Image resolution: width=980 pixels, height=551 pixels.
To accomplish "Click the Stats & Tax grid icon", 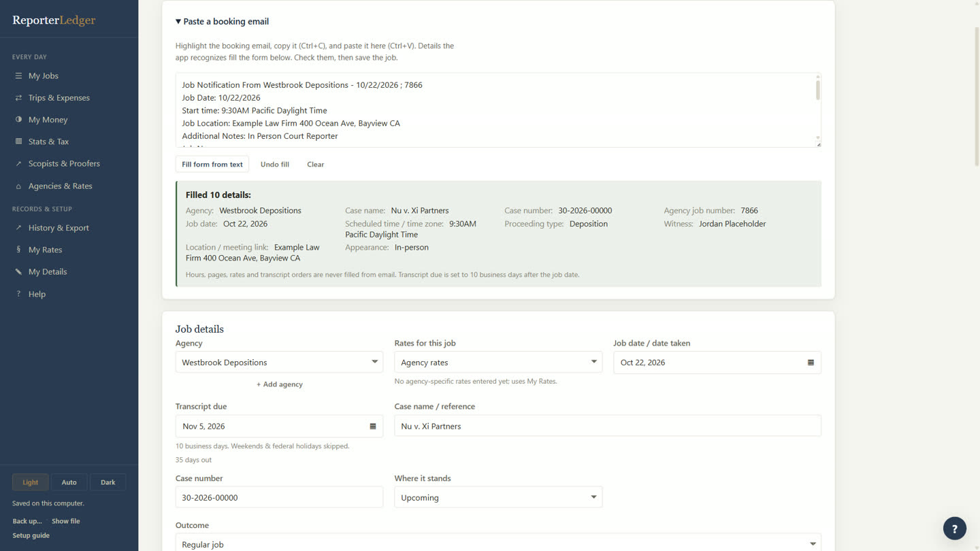I will [18, 141].
